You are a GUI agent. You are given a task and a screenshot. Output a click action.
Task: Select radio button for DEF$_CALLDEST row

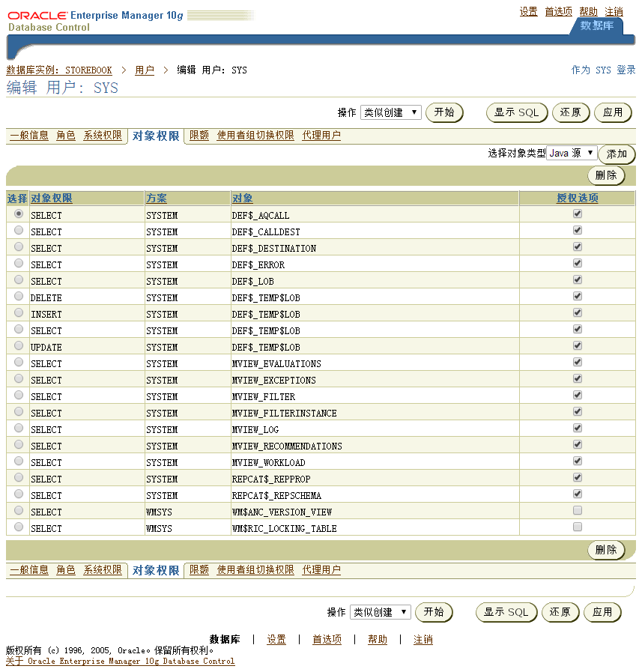[x=19, y=230]
